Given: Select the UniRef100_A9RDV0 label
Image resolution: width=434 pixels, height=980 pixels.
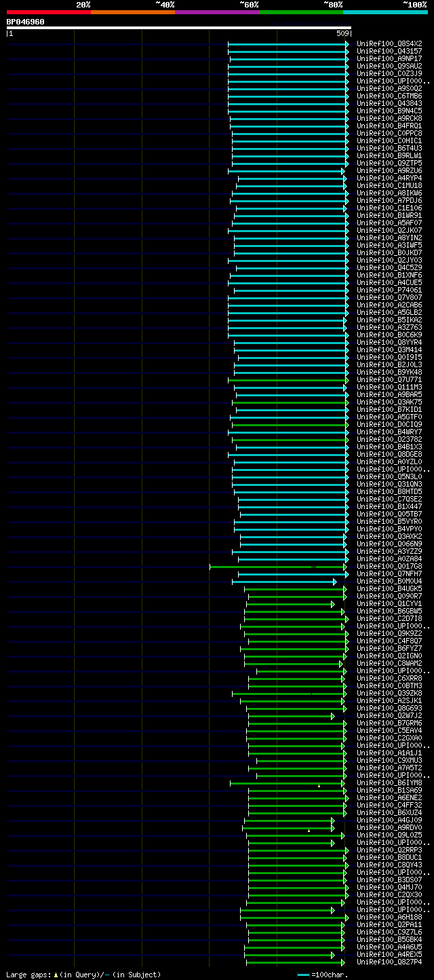Looking at the screenshot, I should (x=390, y=827).
